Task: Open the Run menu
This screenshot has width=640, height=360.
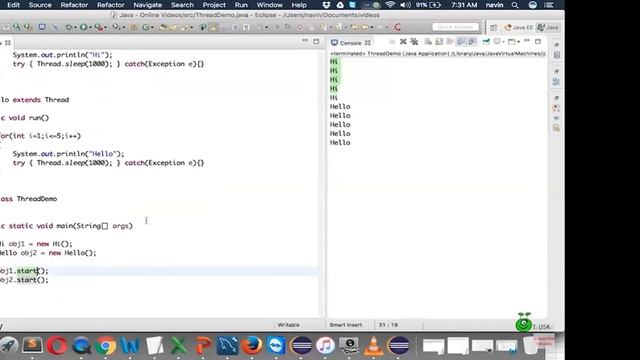Action: tap(241, 5)
